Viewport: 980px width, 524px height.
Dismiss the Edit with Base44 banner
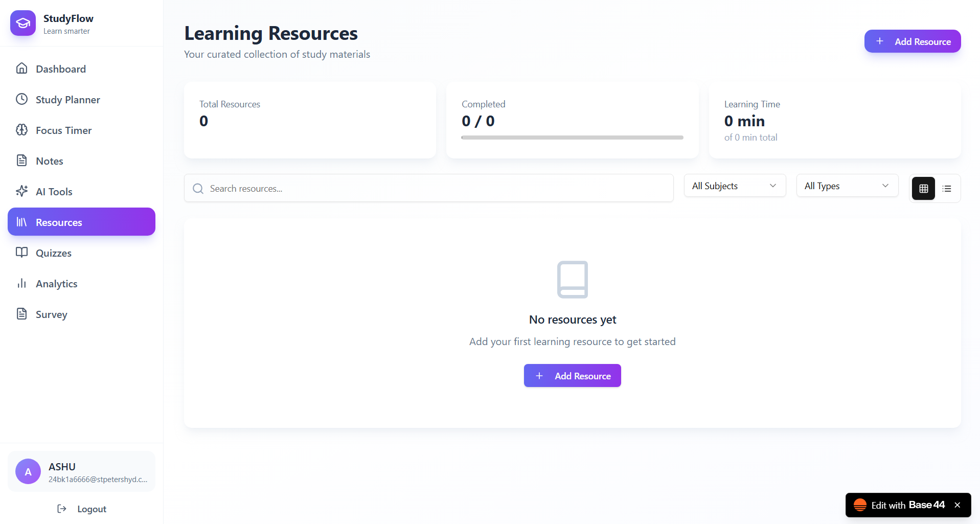point(958,505)
